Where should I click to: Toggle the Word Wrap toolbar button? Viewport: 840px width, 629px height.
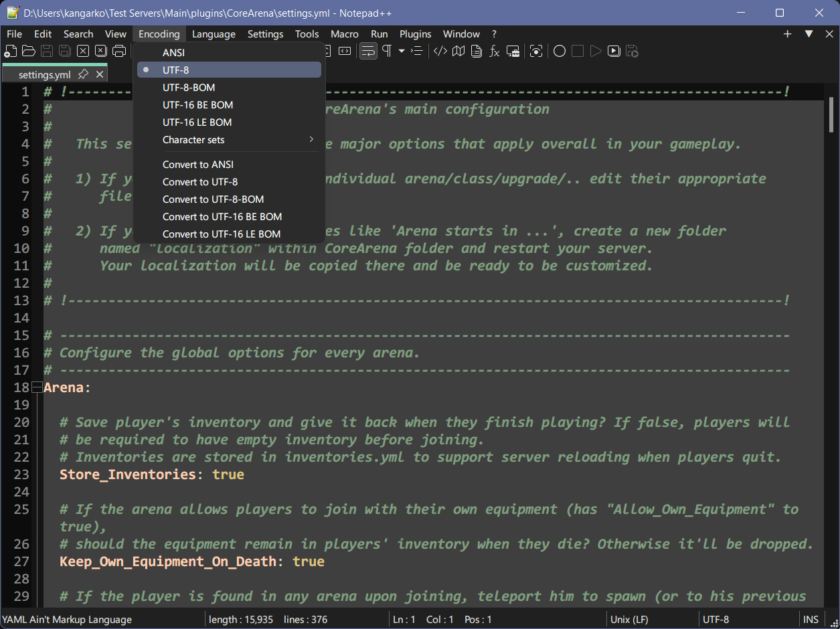(x=368, y=51)
